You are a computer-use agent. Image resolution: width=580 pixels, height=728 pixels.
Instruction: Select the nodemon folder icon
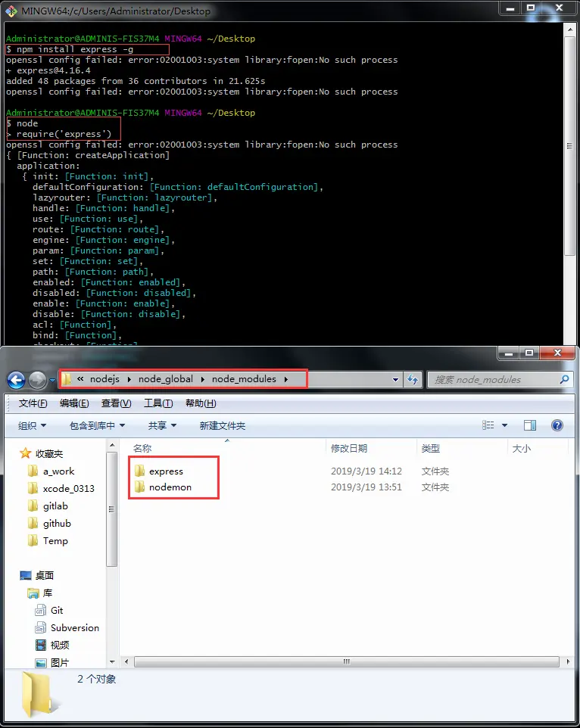pyautogui.click(x=140, y=487)
